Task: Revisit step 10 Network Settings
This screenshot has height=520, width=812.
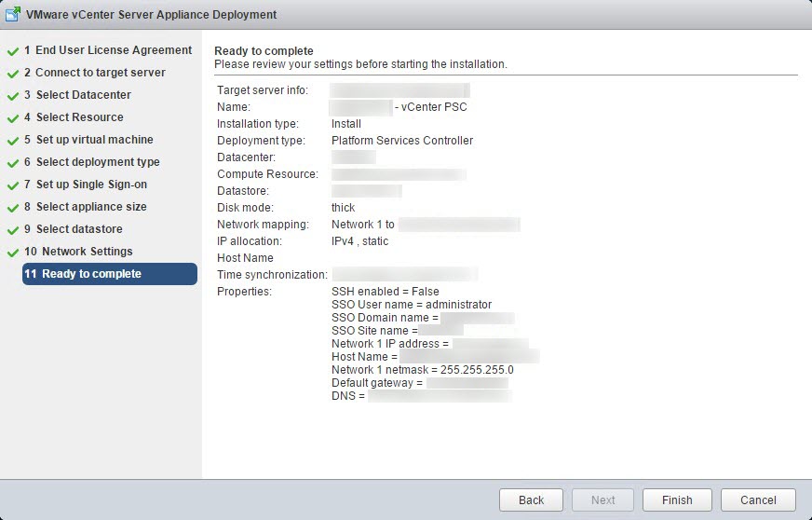Action: tap(78, 252)
